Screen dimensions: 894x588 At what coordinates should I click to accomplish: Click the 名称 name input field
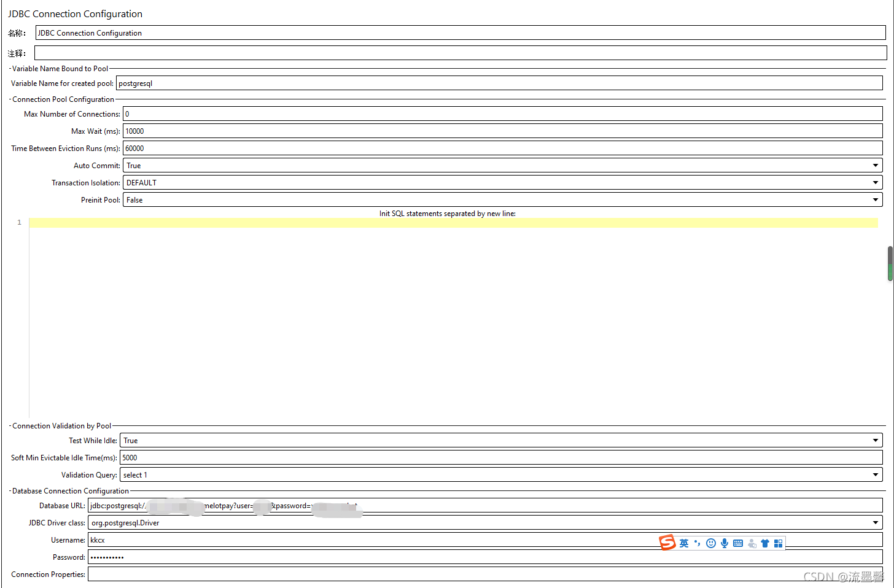pyautogui.click(x=461, y=33)
